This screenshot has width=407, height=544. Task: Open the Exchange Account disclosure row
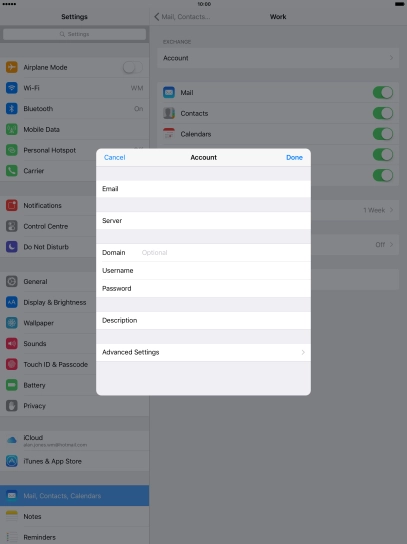click(x=278, y=58)
